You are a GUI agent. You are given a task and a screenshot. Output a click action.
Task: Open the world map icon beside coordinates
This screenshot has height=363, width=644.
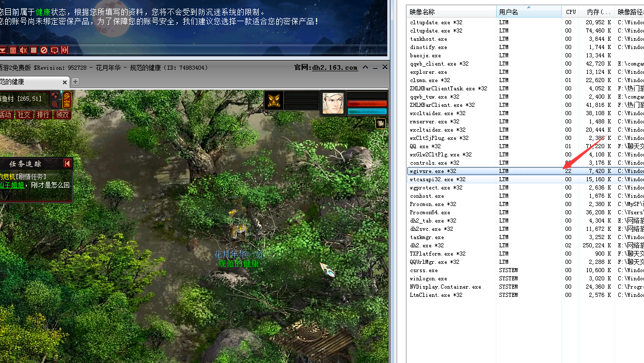click(x=55, y=96)
